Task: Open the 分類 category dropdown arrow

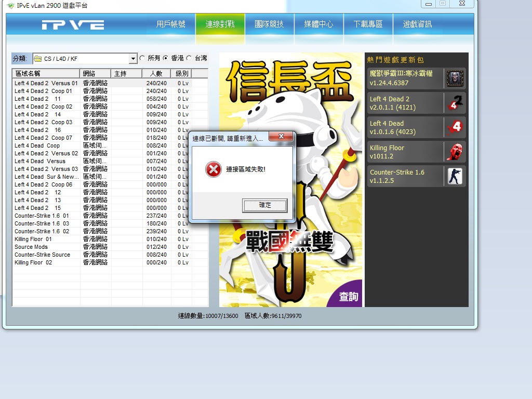Action: point(133,59)
